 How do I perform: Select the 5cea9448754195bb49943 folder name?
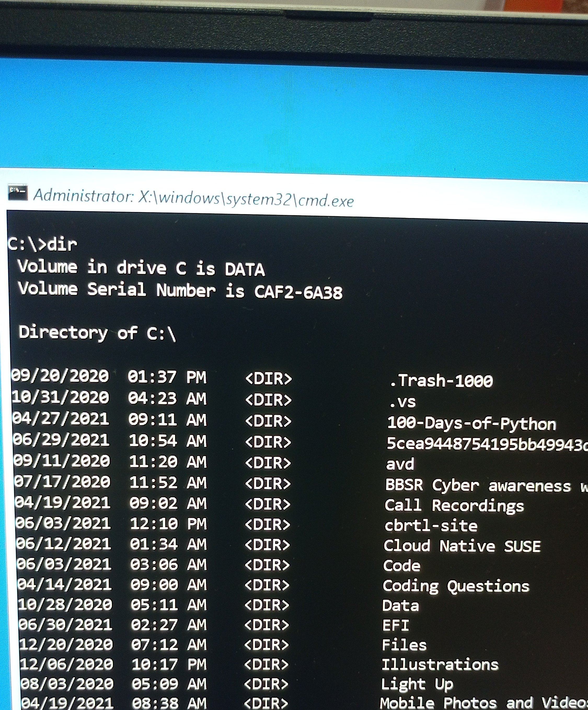tap(487, 444)
